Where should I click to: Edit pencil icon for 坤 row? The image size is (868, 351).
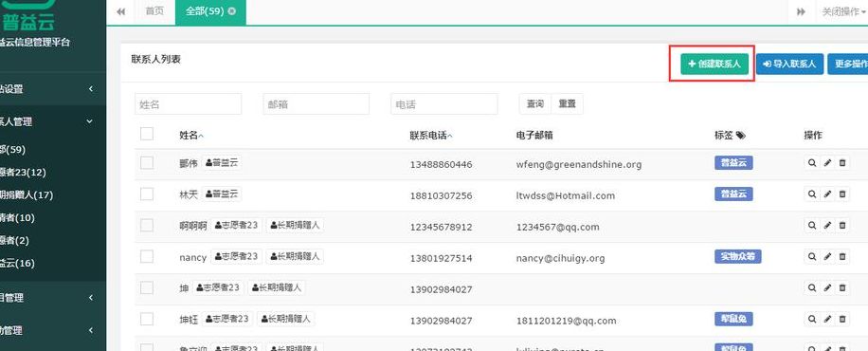tap(827, 287)
